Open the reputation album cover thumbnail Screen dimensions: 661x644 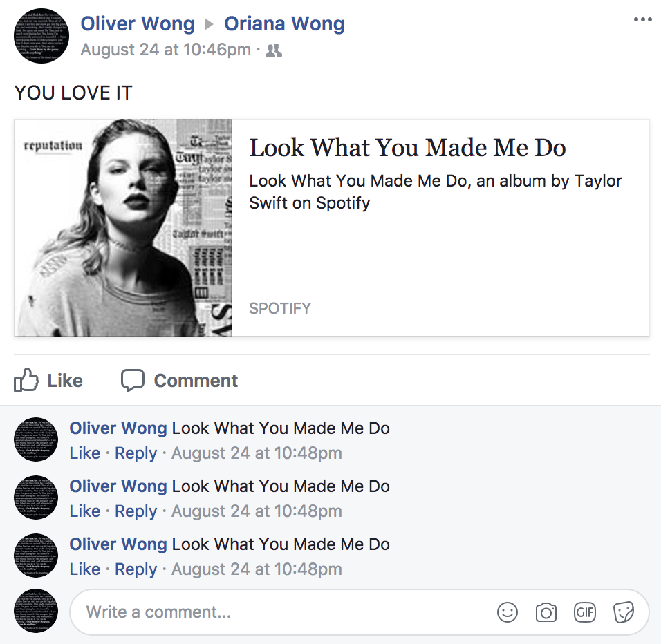124,228
